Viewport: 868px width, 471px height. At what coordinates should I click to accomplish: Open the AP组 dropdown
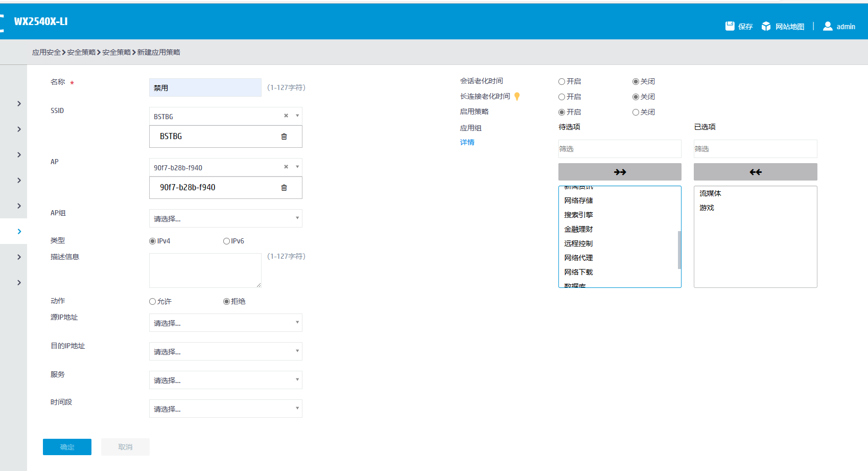coord(226,218)
